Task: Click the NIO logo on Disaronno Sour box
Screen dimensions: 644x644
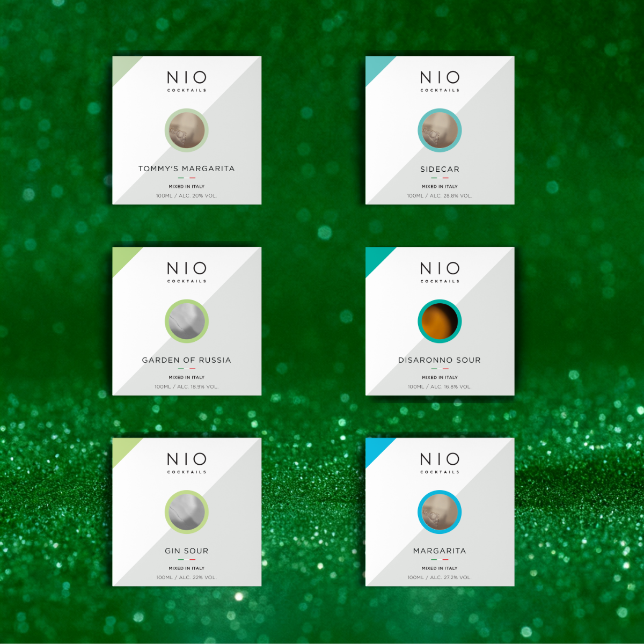Action: click(x=440, y=268)
